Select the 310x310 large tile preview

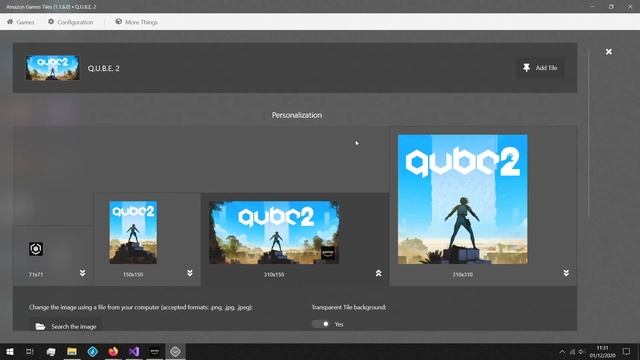[462, 199]
